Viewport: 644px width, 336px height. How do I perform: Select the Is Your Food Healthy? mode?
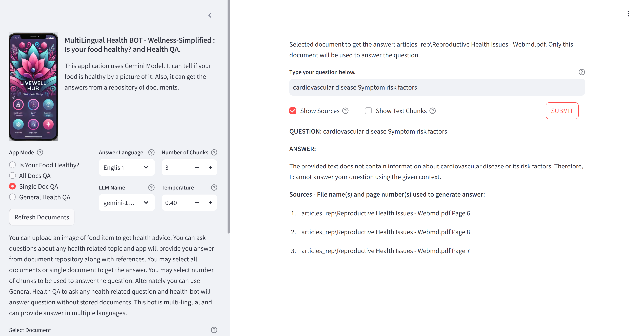click(12, 165)
